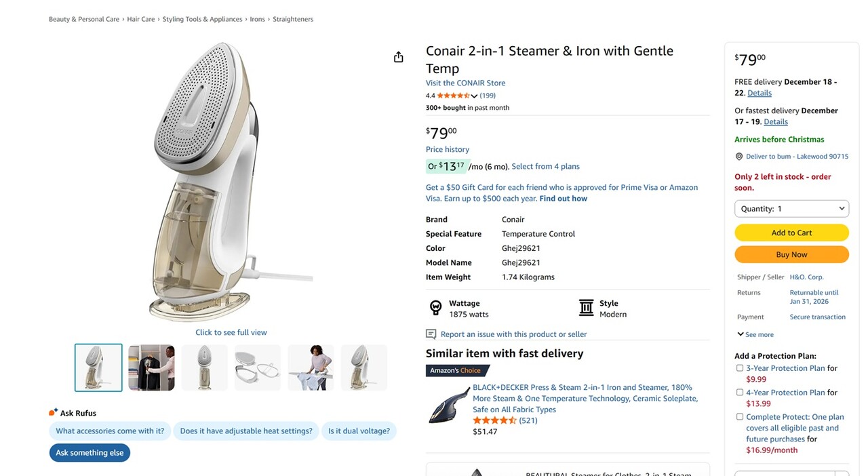
Task: Expand the See more seller details
Action: coord(755,334)
